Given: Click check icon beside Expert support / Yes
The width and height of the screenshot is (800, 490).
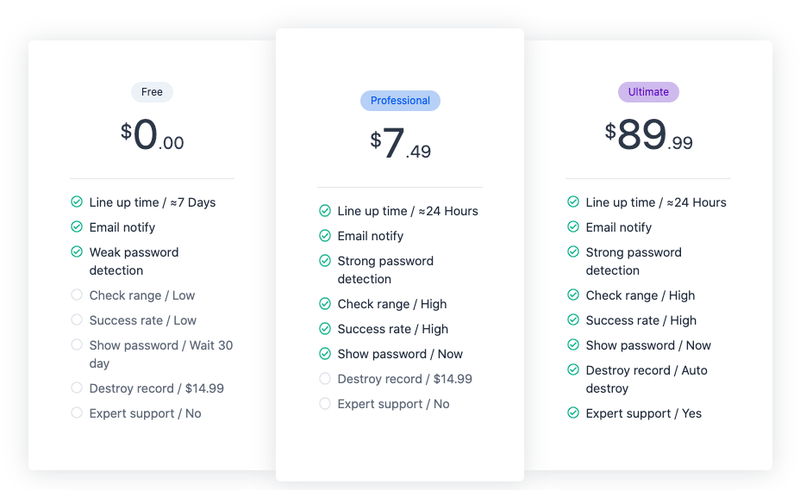Looking at the screenshot, I should [x=573, y=412].
